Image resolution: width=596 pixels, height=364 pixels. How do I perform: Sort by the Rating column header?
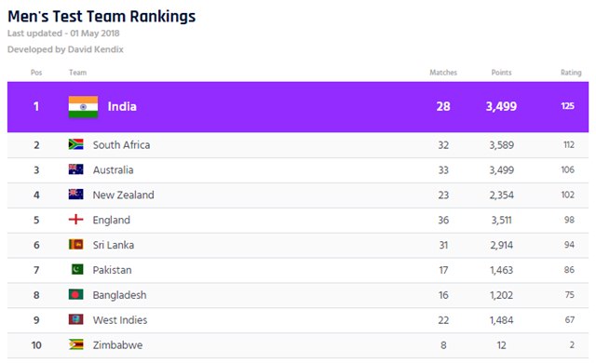[x=571, y=73]
